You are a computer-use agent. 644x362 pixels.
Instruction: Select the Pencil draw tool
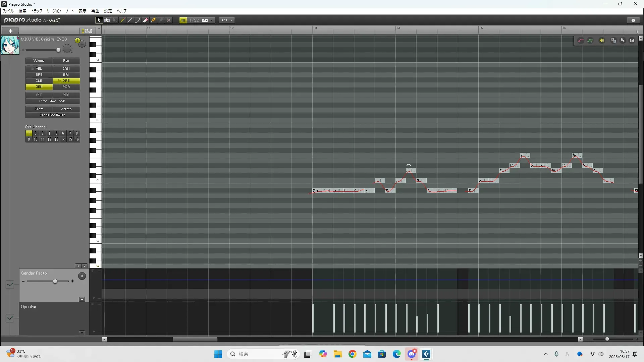(122, 20)
